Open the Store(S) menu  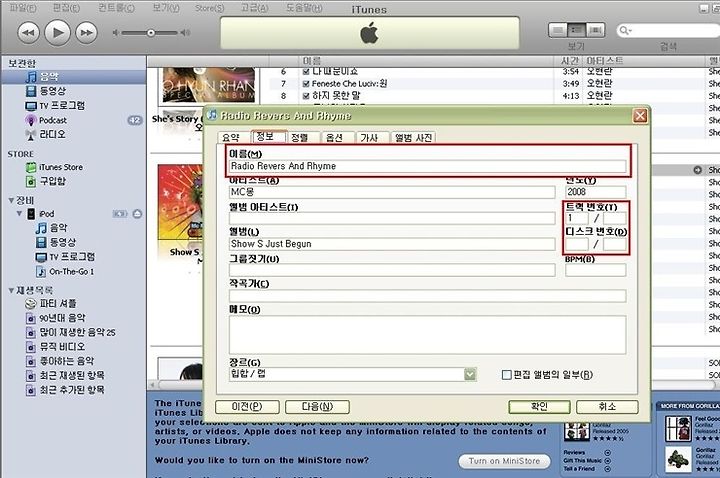(x=209, y=8)
